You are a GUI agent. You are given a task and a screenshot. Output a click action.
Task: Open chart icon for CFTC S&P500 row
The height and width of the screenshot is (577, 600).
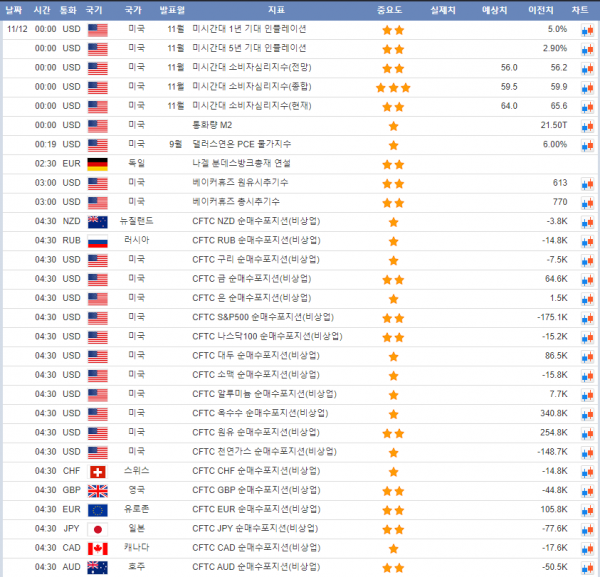(587, 318)
